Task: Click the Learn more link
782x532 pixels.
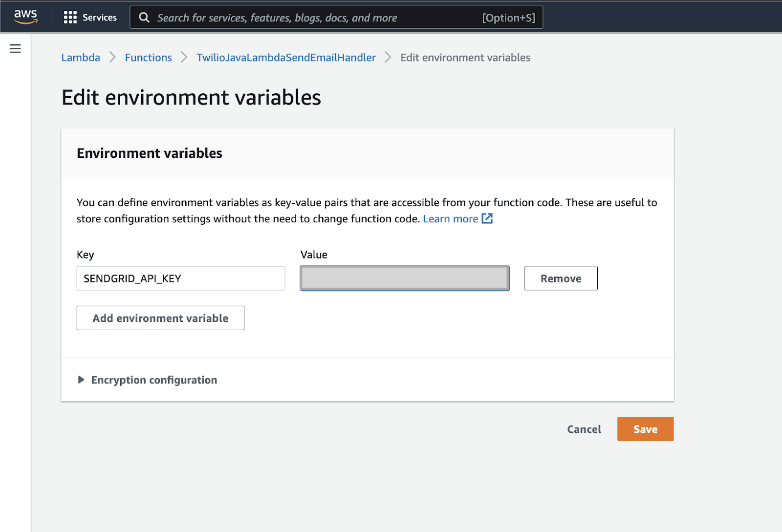Action: tap(451, 219)
